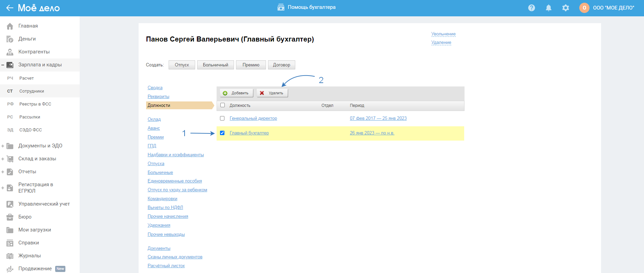Open the settings gear icon
This screenshot has height=273, width=644.
tap(566, 8)
